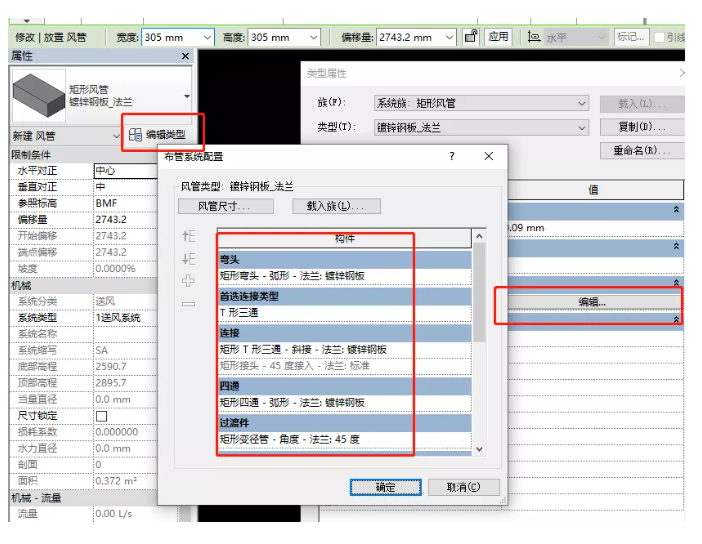Viewport: 702px width, 544px height.
Task: Click the 限制条件 section header
Action: click(83, 155)
